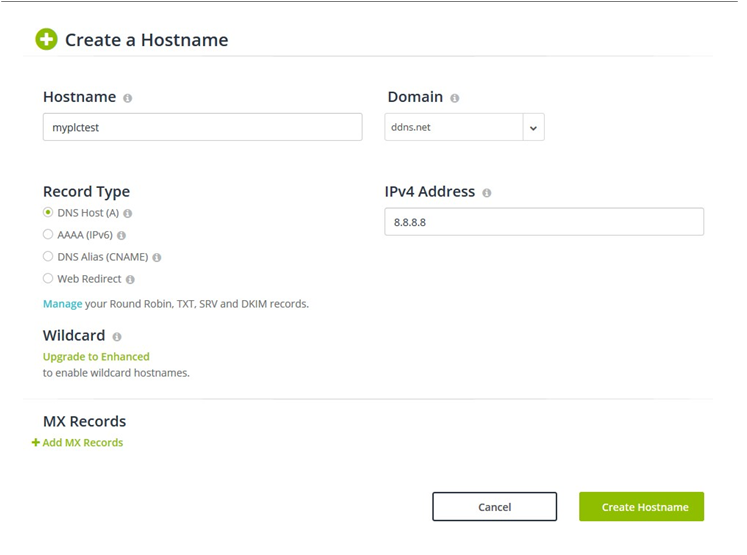This screenshot has height=555, width=747.
Task: Click the ddns.net domain combo box
Action: pyautogui.click(x=453, y=127)
